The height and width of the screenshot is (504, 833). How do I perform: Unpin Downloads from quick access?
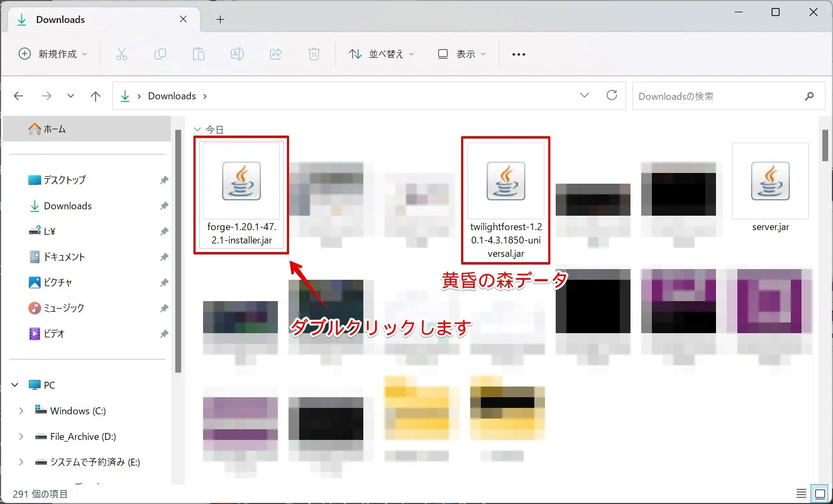tap(164, 206)
